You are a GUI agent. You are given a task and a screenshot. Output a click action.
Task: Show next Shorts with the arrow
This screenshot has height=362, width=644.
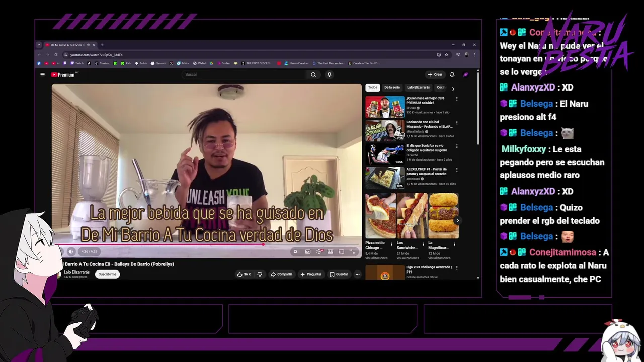[457, 220]
